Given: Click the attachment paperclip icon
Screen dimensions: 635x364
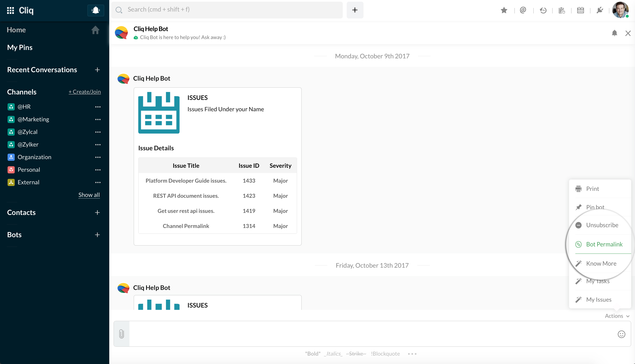Looking at the screenshot, I should 122,334.
